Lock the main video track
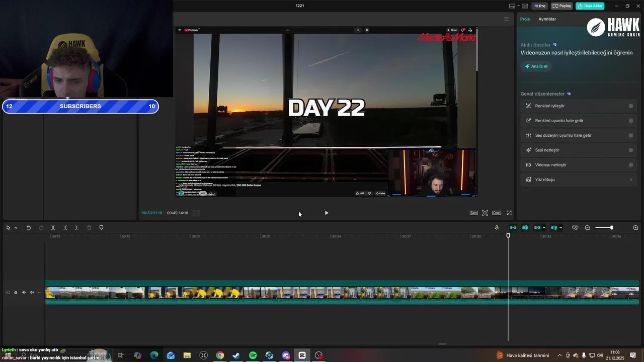 pyautogui.click(x=16, y=292)
